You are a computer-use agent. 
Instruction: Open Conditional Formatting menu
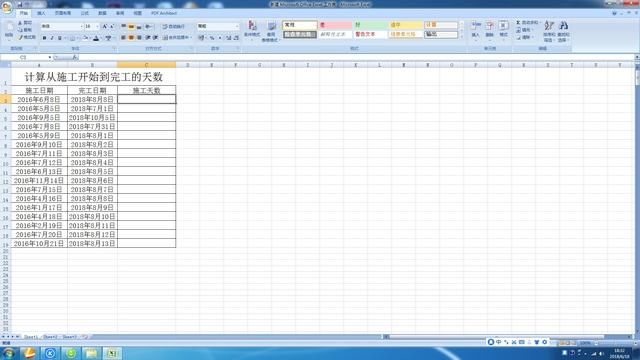tap(252, 30)
